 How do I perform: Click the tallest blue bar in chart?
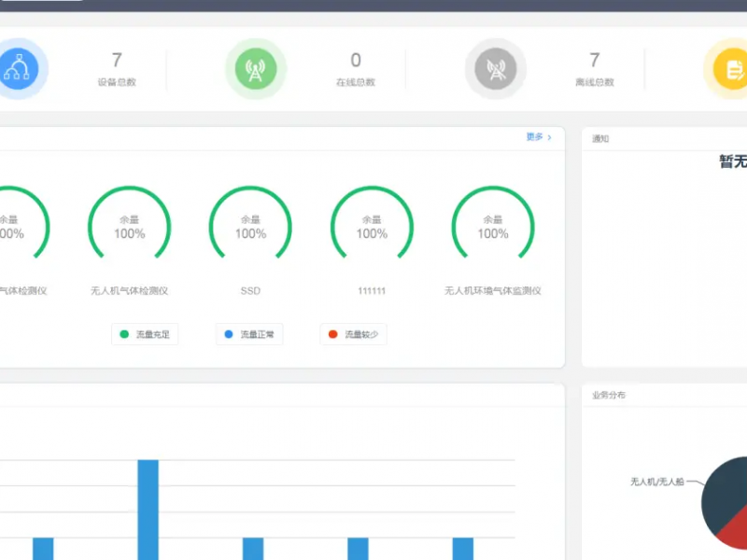pos(148,509)
